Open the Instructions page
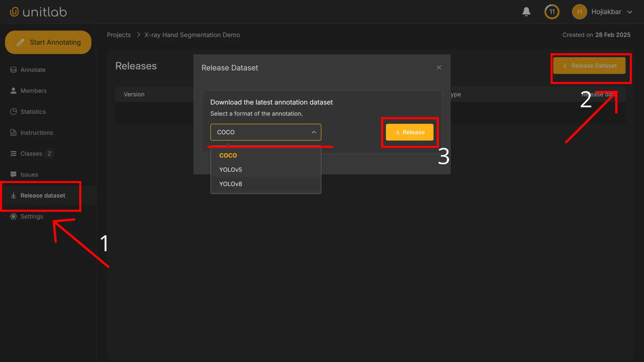The height and width of the screenshot is (362, 644). click(x=36, y=133)
